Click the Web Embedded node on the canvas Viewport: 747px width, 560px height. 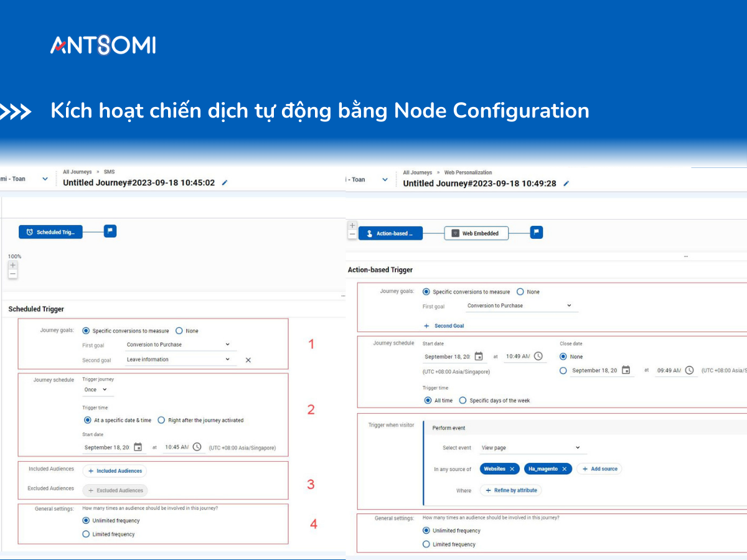tap(476, 233)
